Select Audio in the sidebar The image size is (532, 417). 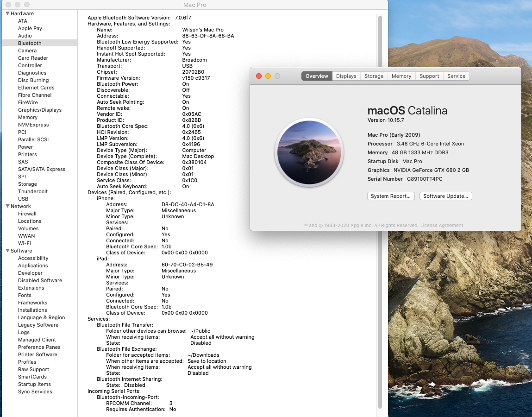(25, 36)
